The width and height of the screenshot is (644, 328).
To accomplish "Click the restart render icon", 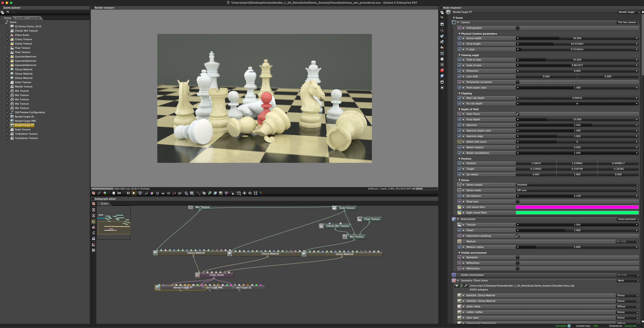I will point(119,193).
